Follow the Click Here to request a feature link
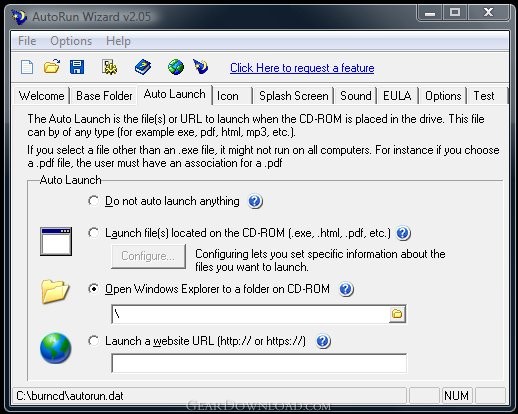Screen dimensions: 518x414 pyautogui.click(x=302, y=68)
